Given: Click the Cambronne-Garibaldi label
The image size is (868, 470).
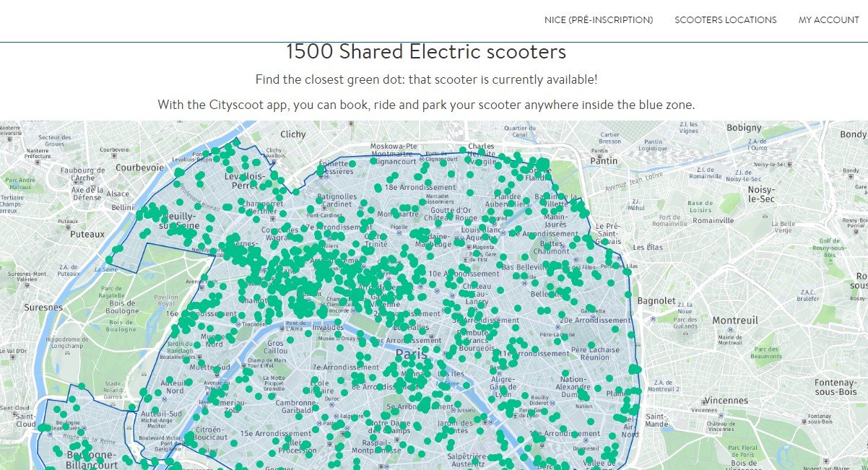Looking at the screenshot, I should [x=295, y=407].
